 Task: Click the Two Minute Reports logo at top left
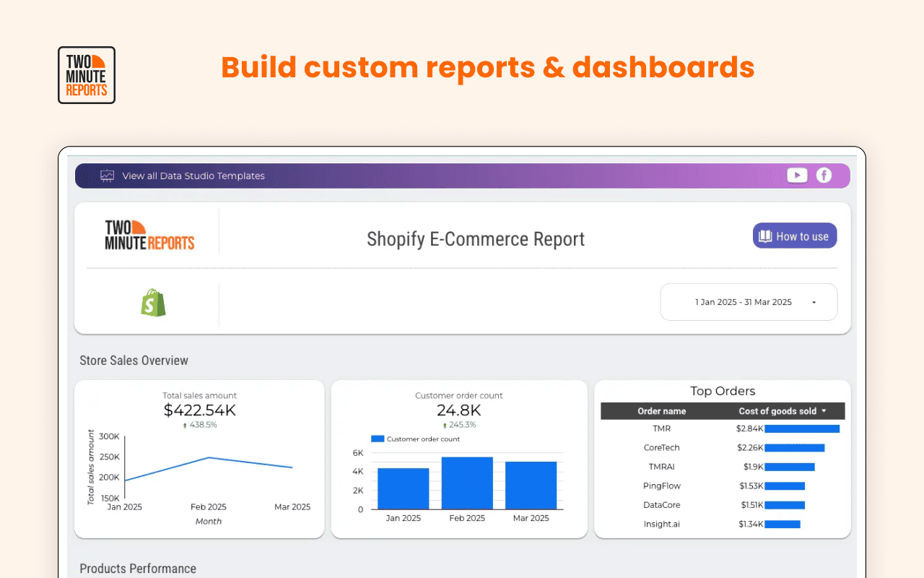pyautogui.click(x=87, y=75)
